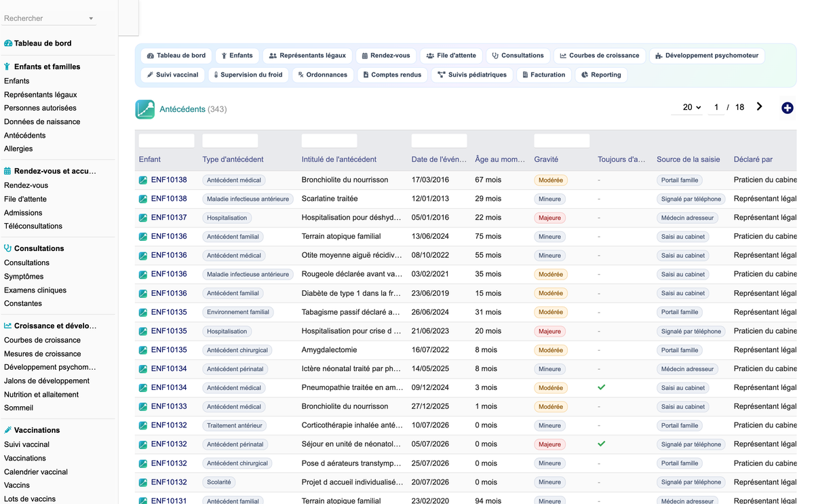Click Tableau de bord sidebar icon

click(x=8, y=43)
